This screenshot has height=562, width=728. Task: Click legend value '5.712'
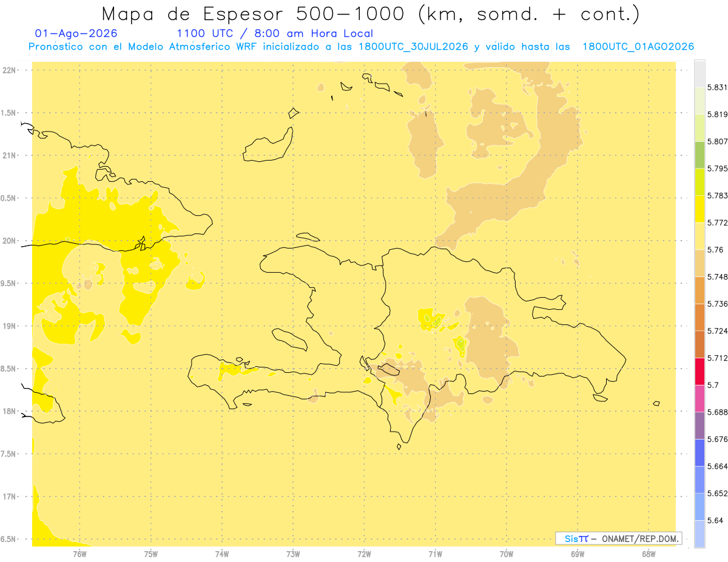[718, 358]
